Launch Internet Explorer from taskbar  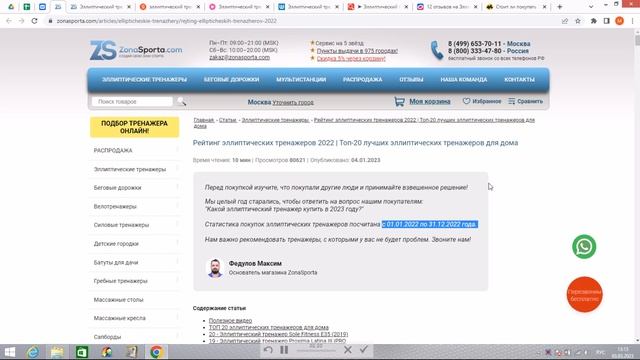[33, 352]
